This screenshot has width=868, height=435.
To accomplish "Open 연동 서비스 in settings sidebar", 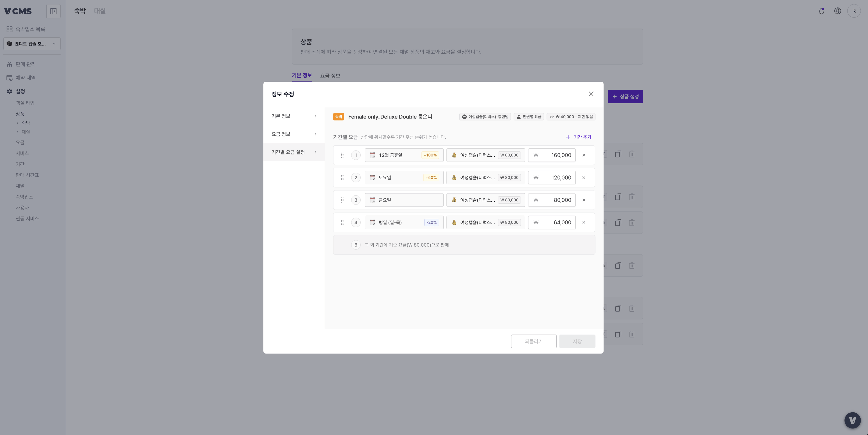I will click(27, 218).
